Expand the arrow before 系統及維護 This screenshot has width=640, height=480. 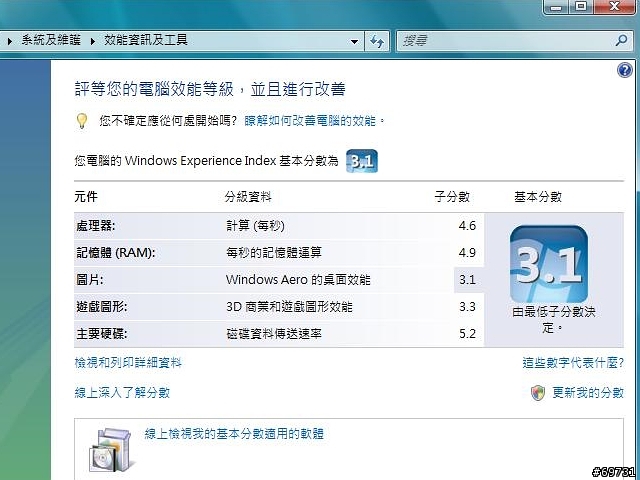click(x=10, y=41)
